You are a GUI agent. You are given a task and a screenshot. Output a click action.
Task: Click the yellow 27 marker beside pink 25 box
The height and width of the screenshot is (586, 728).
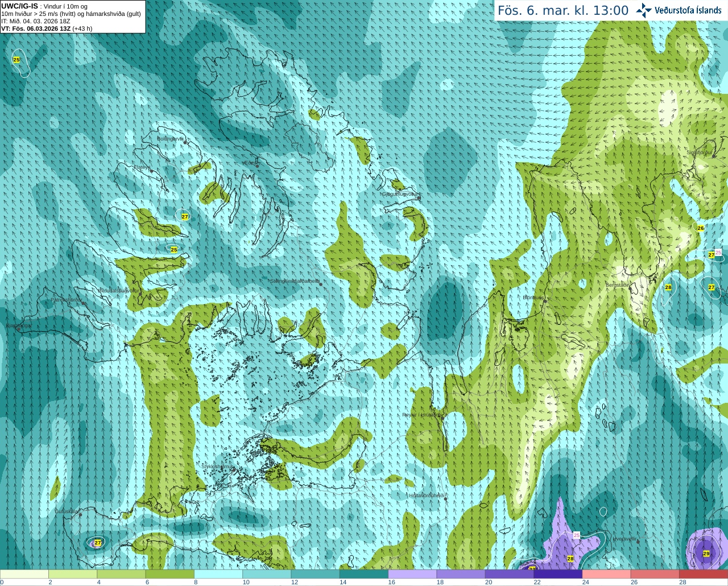[x=711, y=255]
